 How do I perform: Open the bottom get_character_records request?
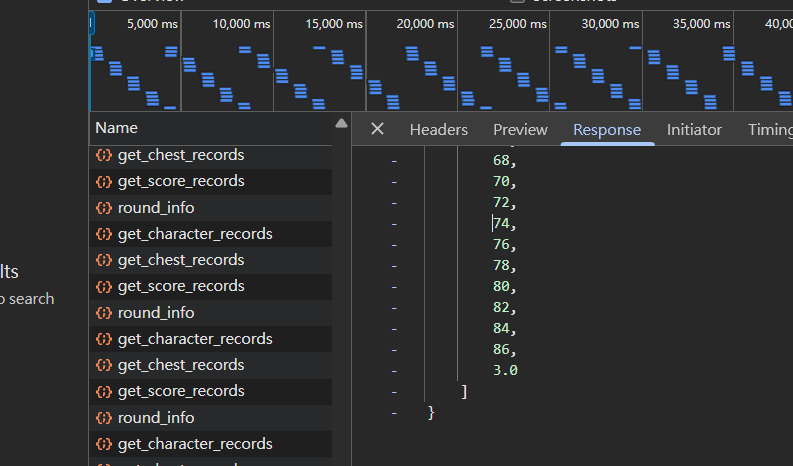coord(210,444)
